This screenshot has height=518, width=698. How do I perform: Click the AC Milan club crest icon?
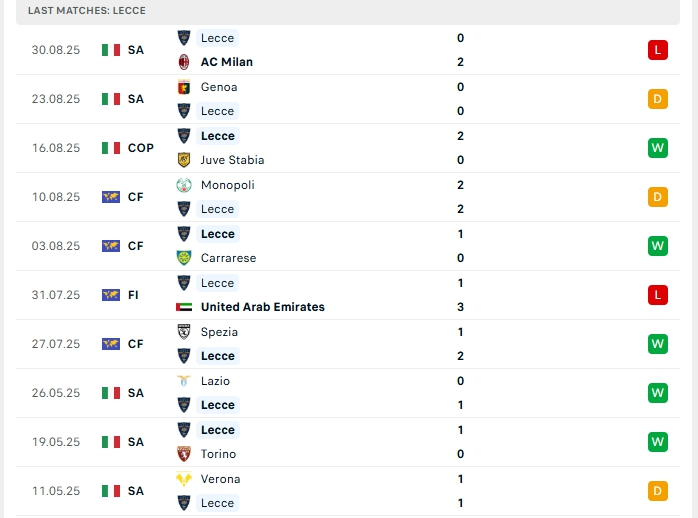pyautogui.click(x=184, y=62)
